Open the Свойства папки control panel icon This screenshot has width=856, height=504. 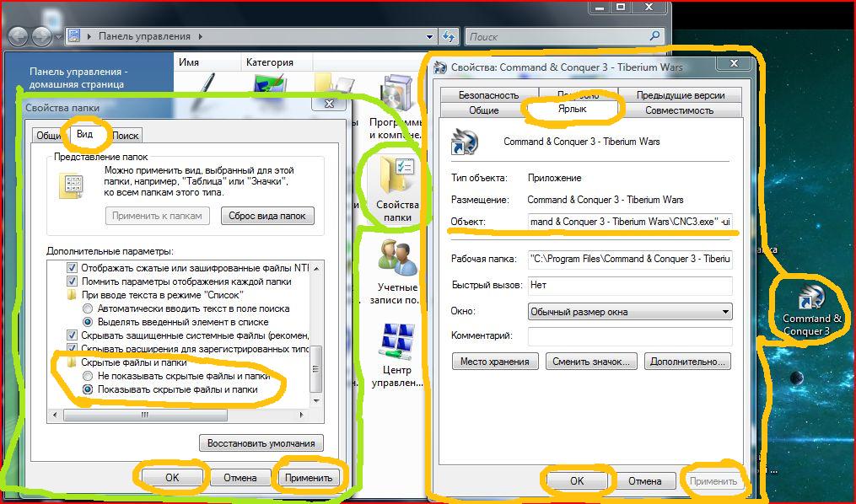point(397,188)
